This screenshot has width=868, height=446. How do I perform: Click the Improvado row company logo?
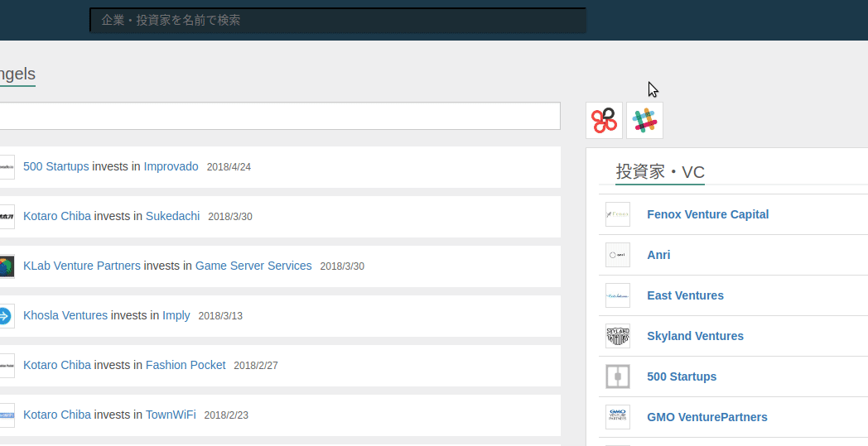pyautogui.click(x=6, y=167)
